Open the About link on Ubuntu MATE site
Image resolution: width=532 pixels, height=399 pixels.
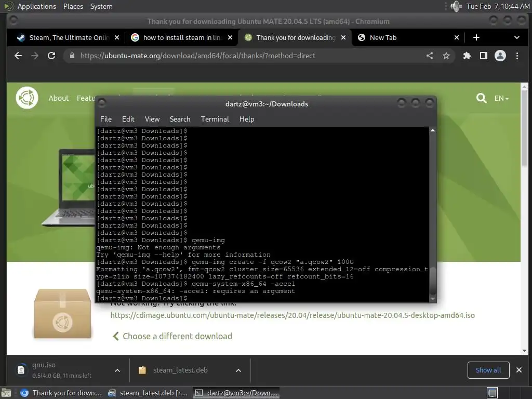coord(58,98)
